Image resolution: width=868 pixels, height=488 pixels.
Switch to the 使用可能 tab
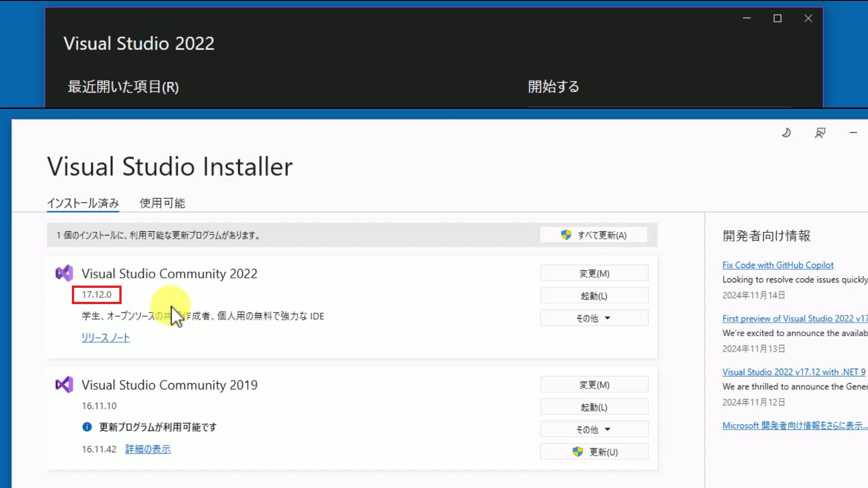tap(162, 203)
